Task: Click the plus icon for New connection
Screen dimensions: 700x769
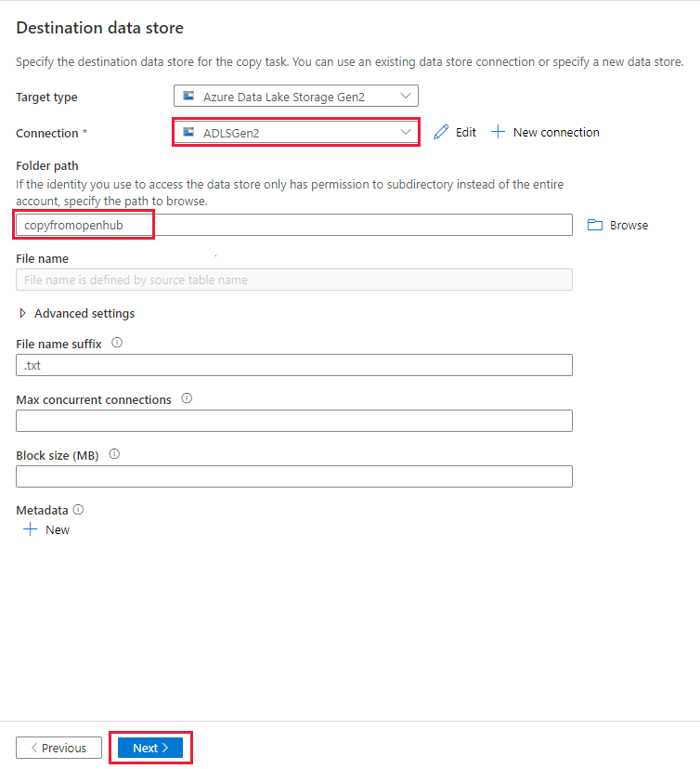Action: (x=498, y=132)
